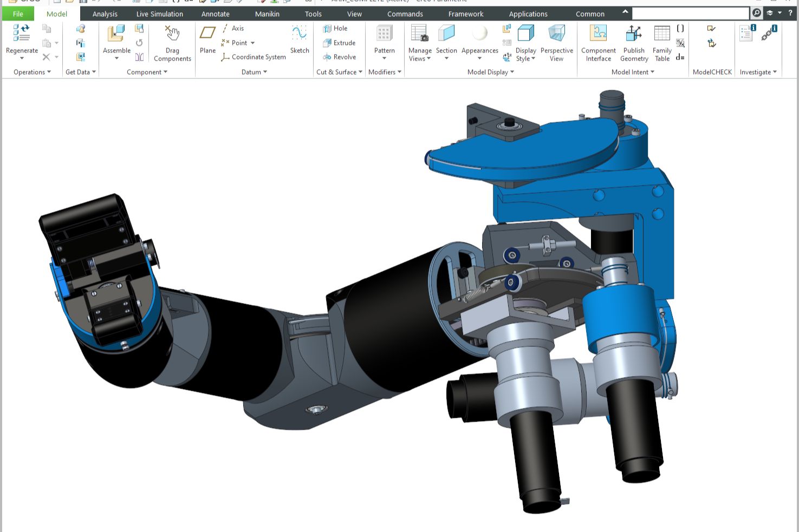Image resolution: width=799 pixels, height=532 pixels.
Task: Click the Revolve tool icon
Action: 327,57
